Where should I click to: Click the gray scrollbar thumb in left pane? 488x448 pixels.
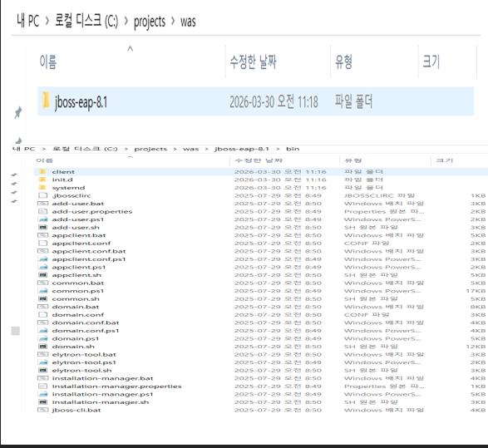pos(15,331)
